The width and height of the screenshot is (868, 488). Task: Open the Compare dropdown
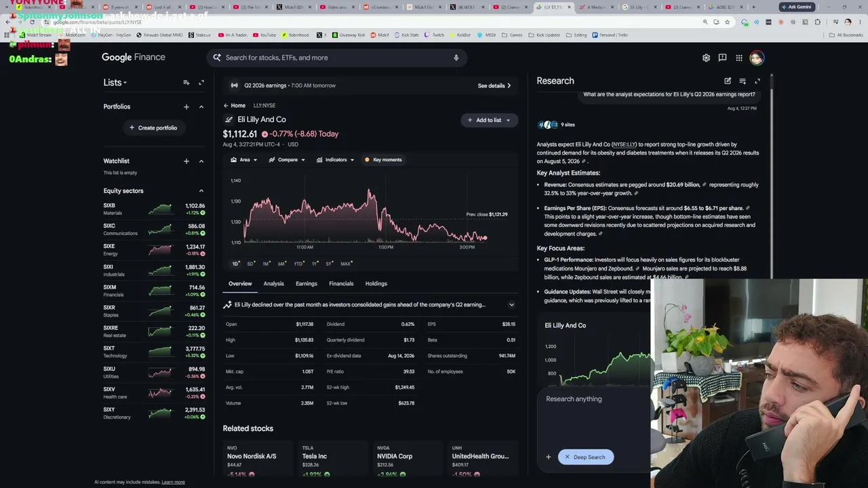coord(287,160)
